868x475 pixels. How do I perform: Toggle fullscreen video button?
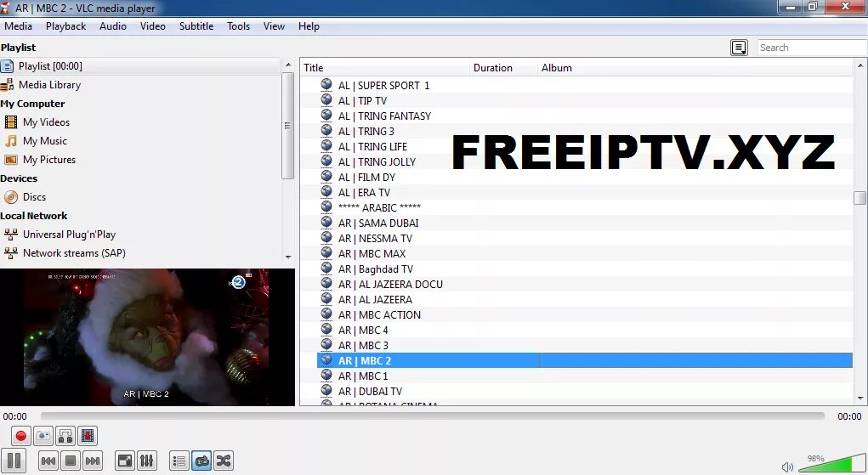click(125, 461)
